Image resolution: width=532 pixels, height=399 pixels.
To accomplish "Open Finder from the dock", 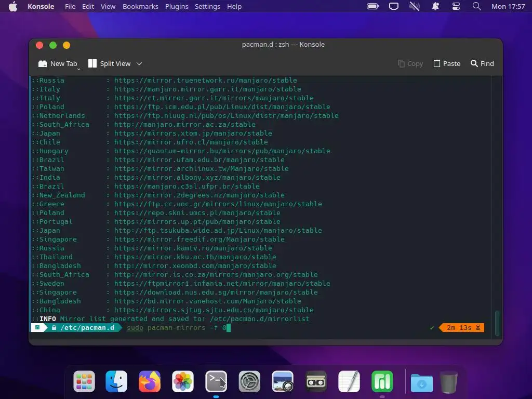I will (x=116, y=381).
